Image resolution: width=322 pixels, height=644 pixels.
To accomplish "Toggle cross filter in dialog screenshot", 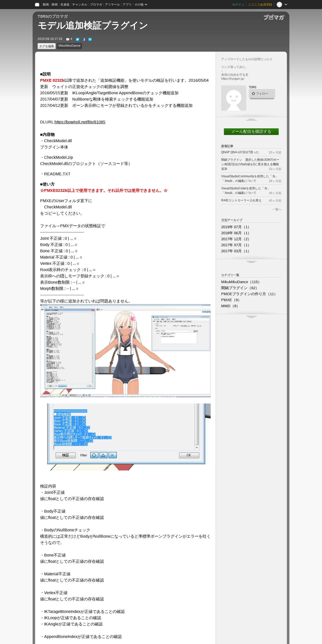I will point(113,455).
